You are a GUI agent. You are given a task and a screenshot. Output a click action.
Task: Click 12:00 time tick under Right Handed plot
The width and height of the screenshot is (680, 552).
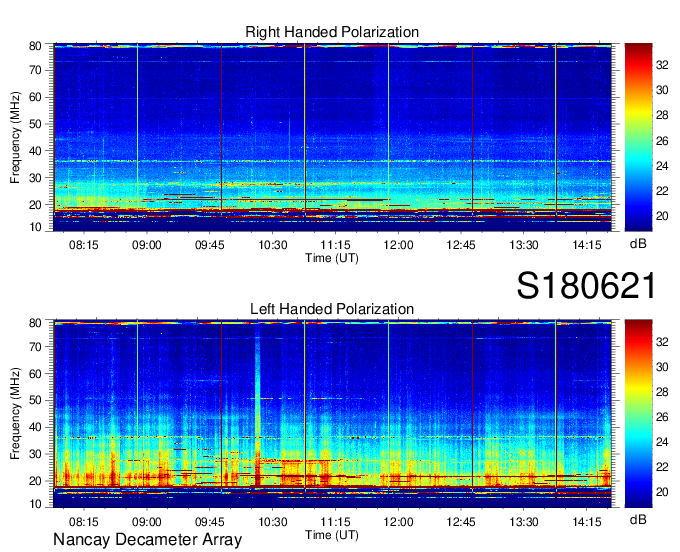point(399,245)
